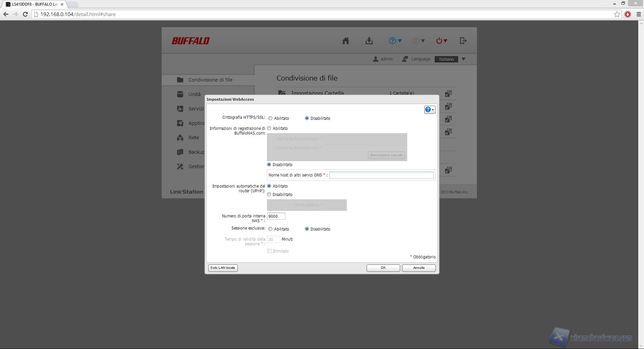Viewport: 644px width, 349px height.
Task: Open the dialog help dropdown button
Action: (430, 110)
